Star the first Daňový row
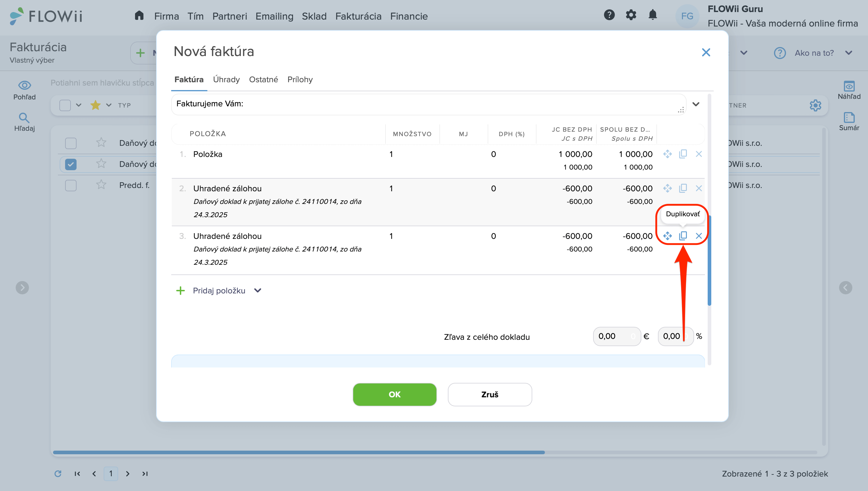 pyautogui.click(x=101, y=142)
